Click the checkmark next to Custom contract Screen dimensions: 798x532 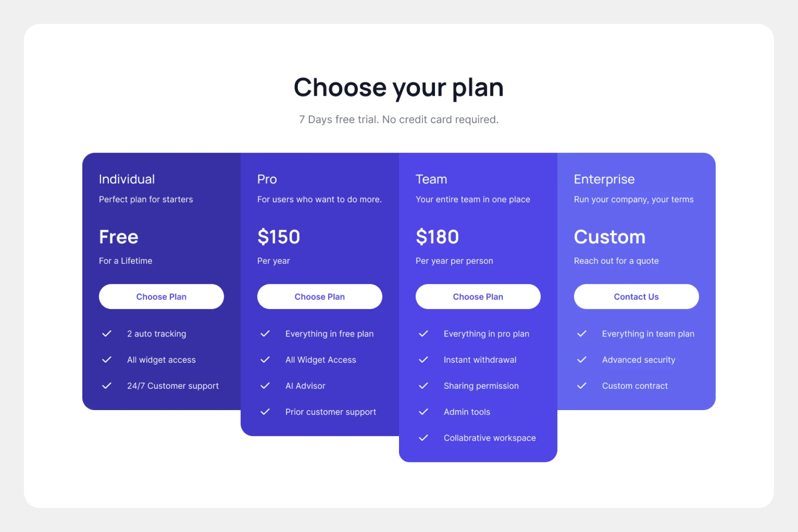click(582, 386)
